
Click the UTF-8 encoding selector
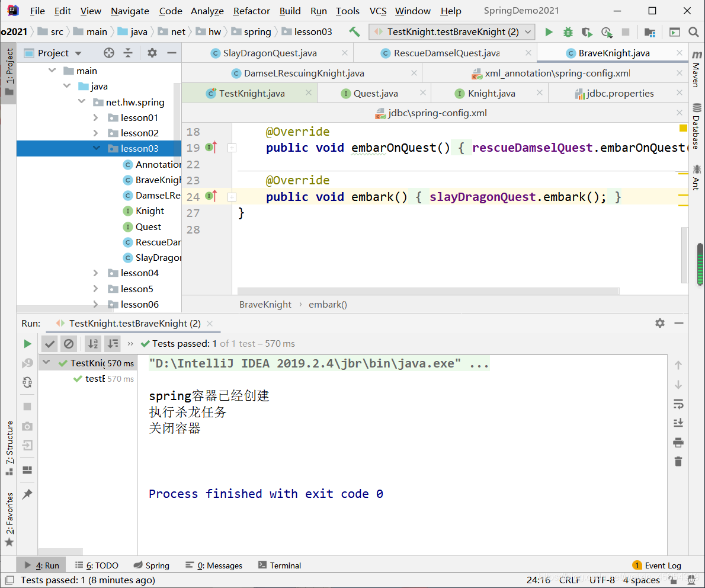601,580
